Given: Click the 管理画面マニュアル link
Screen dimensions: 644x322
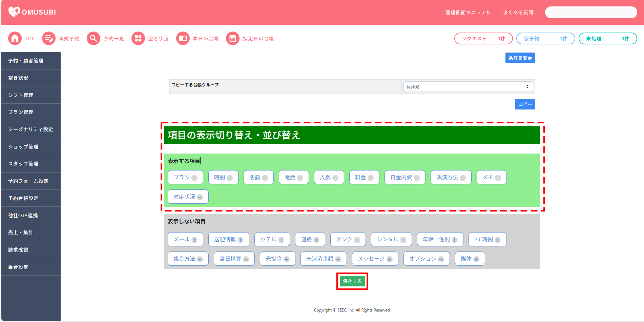Looking at the screenshot, I should [468, 13].
